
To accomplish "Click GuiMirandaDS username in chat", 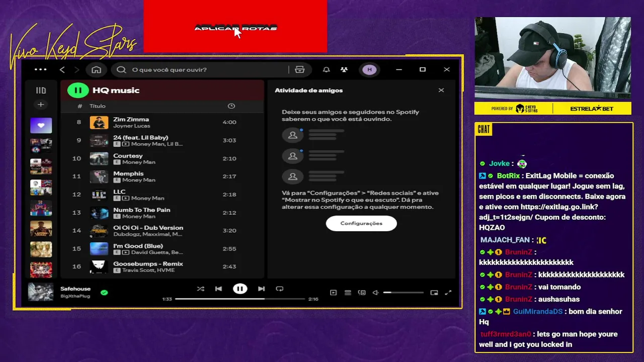I will [x=538, y=312].
